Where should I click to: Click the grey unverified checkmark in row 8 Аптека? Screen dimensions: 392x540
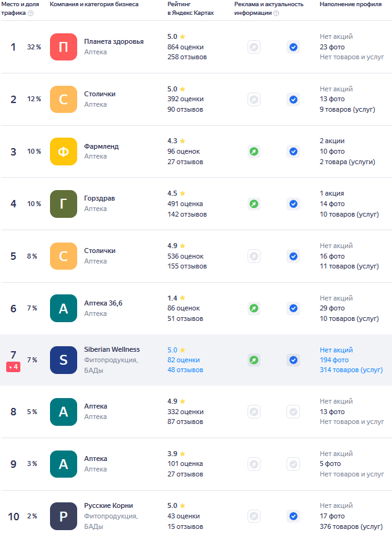click(x=293, y=412)
